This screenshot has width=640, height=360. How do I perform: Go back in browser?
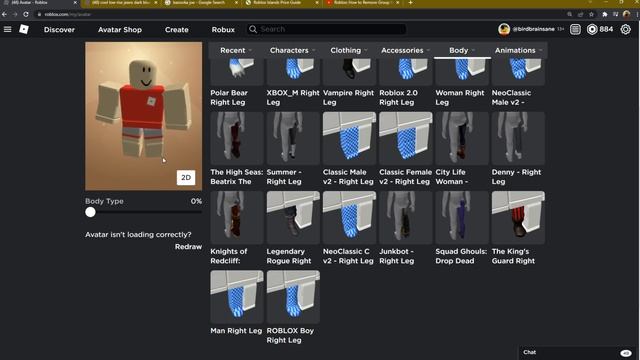click(4, 14)
